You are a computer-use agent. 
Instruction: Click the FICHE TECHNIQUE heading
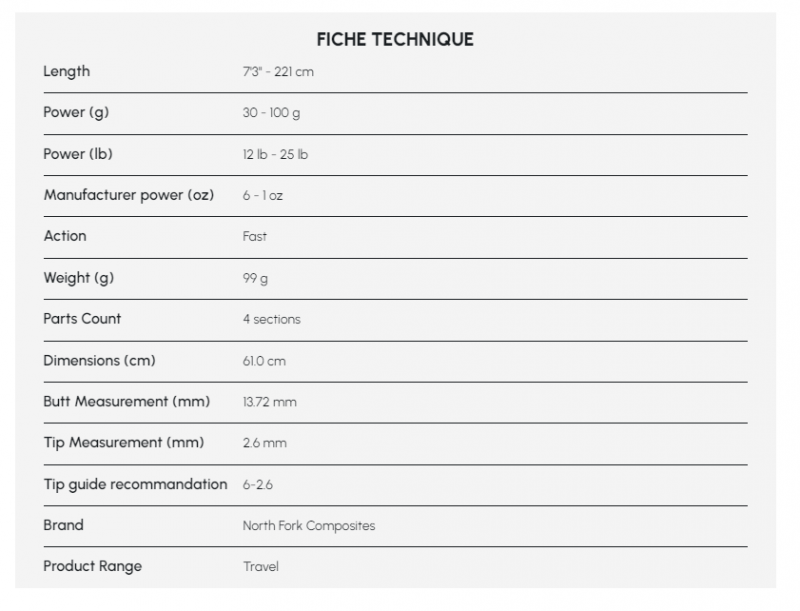coord(395,40)
